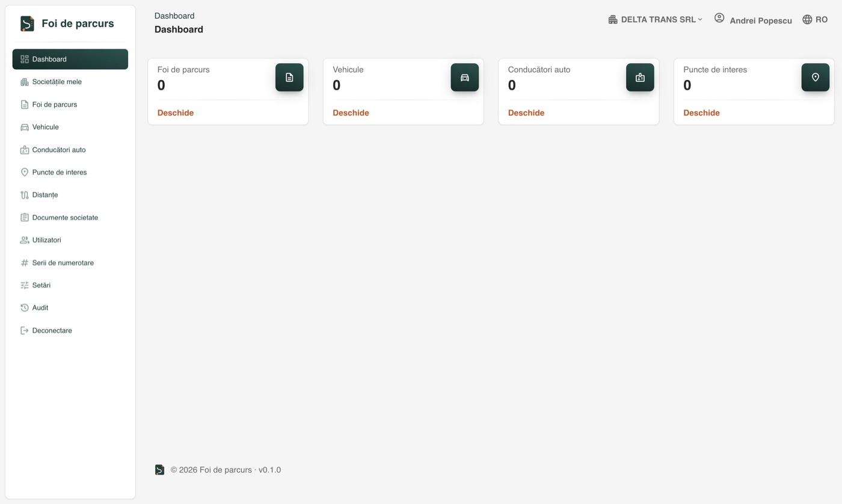
Task: Click Deschide link on Puncte de interes card
Action: tap(701, 113)
